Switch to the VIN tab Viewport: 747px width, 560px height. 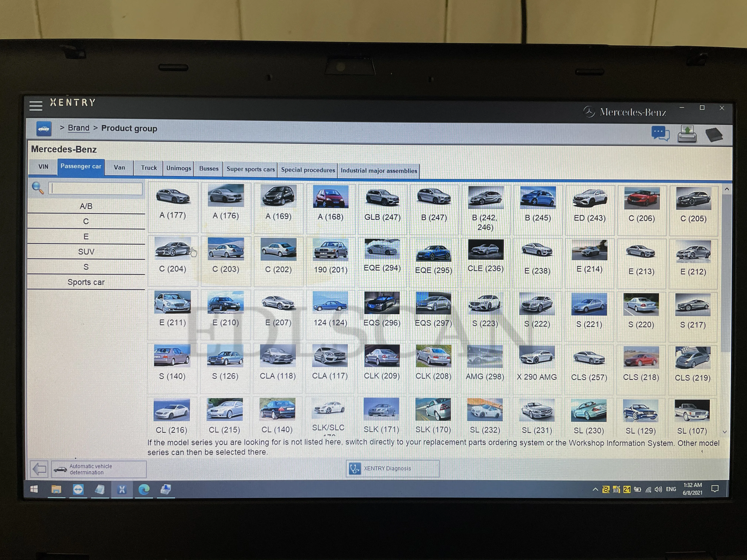pyautogui.click(x=43, y=167)
